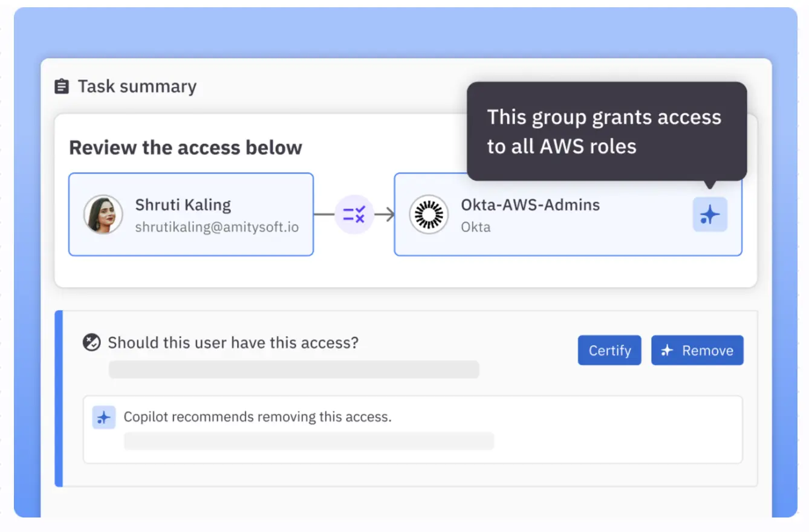809x532 pixels.
Task: Select the Shruti Kaling user name
Action: coord(183,205)
